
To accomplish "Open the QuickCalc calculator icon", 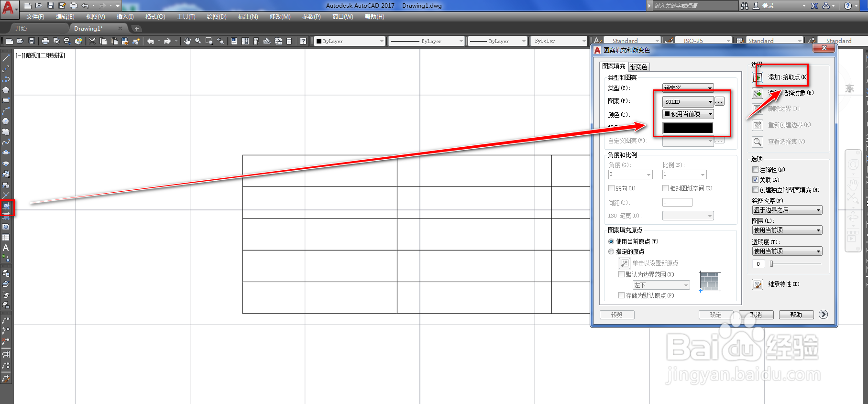I will coord(289,41).
